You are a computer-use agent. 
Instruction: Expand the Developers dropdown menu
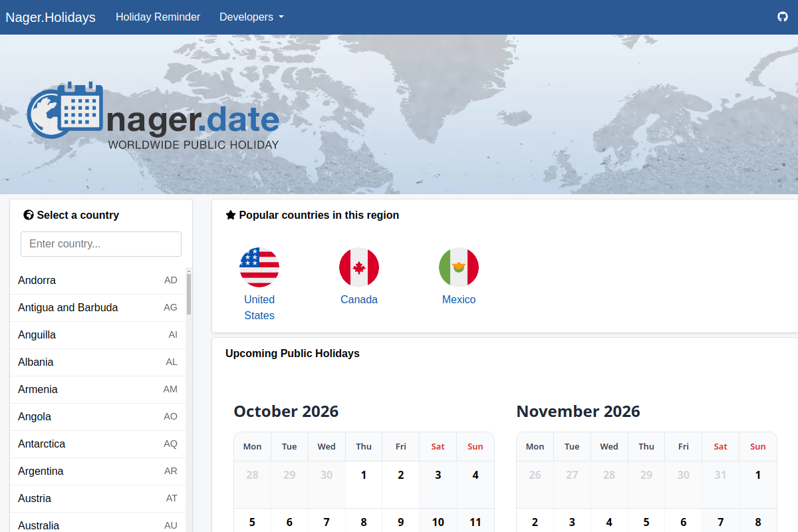(x=251, y=17)
